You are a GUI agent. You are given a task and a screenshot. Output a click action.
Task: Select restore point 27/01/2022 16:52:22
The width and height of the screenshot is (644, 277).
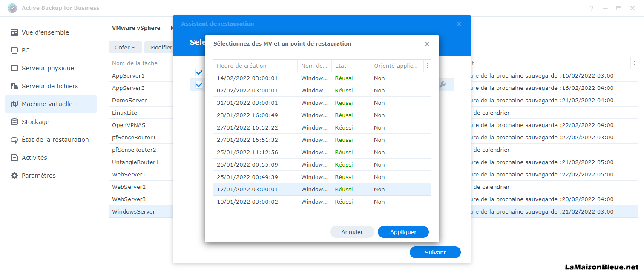pyautogui.click(x=322, y=127)
